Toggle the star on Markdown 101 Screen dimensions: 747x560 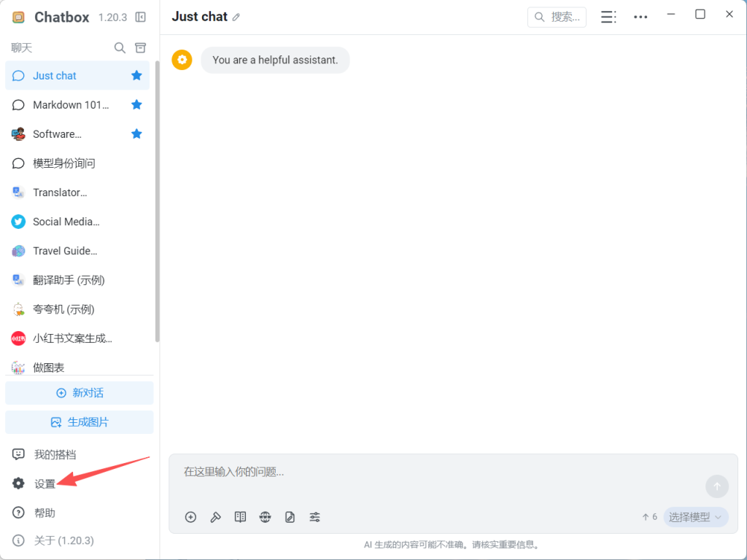(x=136, y=105)
